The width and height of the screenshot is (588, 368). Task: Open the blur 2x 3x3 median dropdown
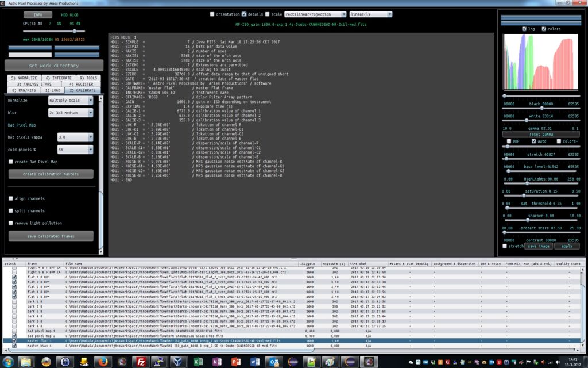tap(71, 113)
